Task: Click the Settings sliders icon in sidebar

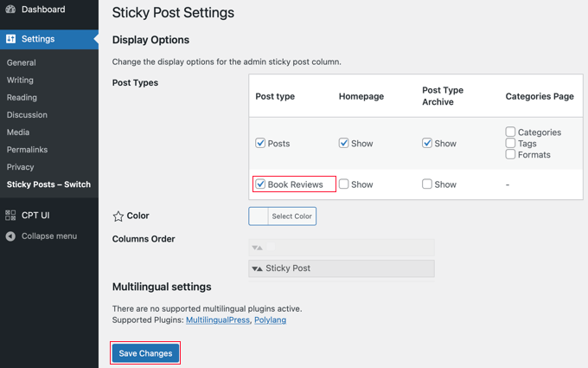Action: coord(10,39)
